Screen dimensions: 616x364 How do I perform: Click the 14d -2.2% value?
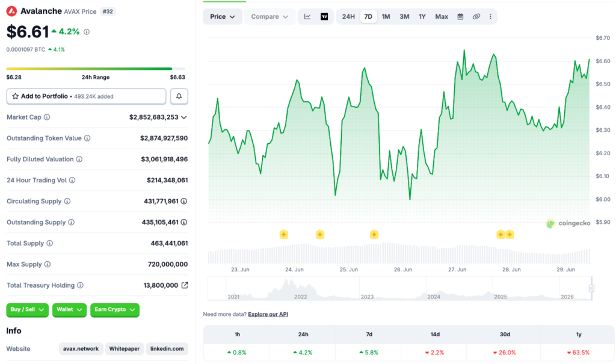pos(434,353)
